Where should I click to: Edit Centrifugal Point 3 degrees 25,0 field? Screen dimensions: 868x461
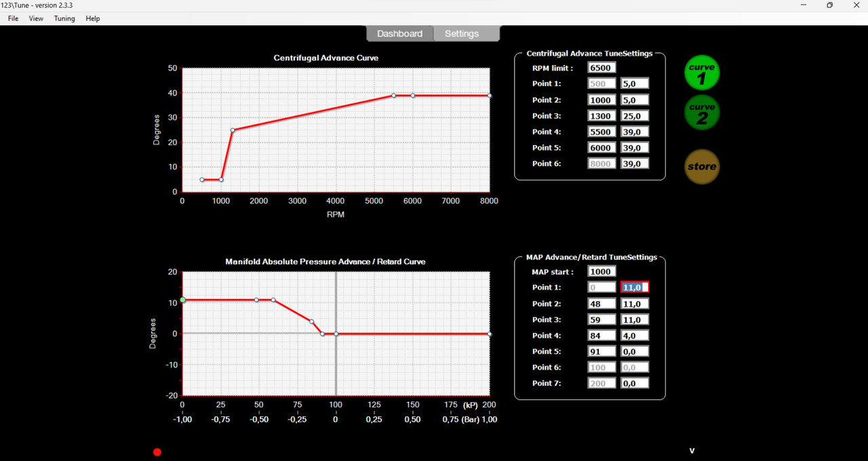pos(635,116)
